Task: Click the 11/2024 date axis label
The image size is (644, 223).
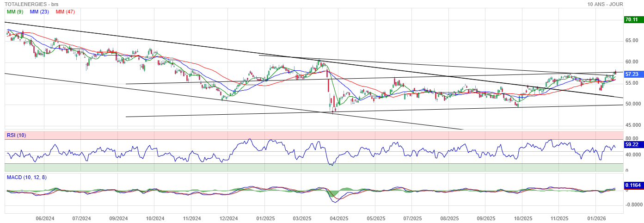Action: click(x=191, y=218)
